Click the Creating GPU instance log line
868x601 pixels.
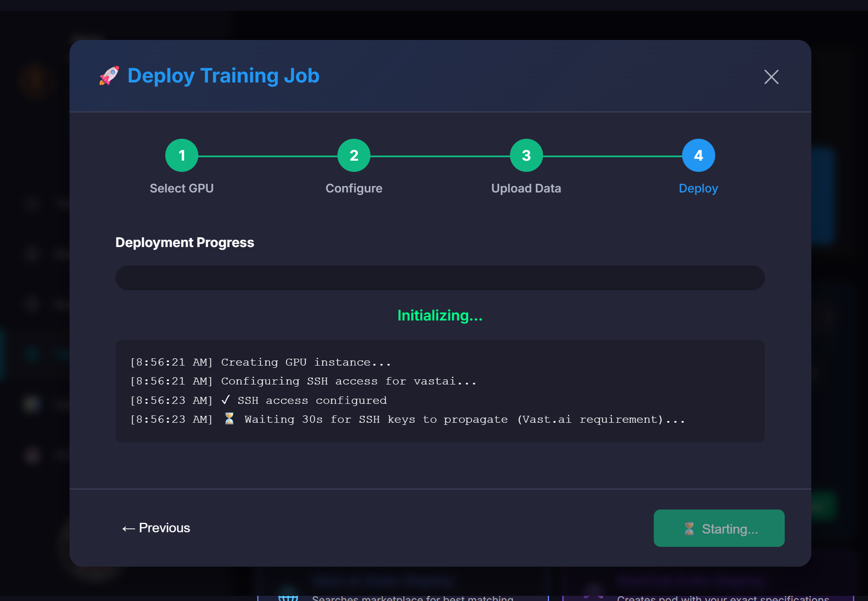(x=260, y=362)
